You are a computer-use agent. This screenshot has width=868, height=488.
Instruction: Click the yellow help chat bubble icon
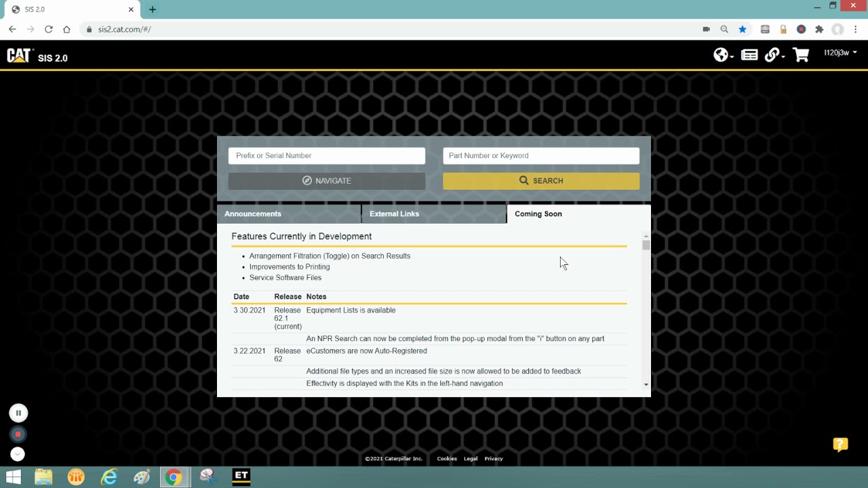click(x=840, y=445)
